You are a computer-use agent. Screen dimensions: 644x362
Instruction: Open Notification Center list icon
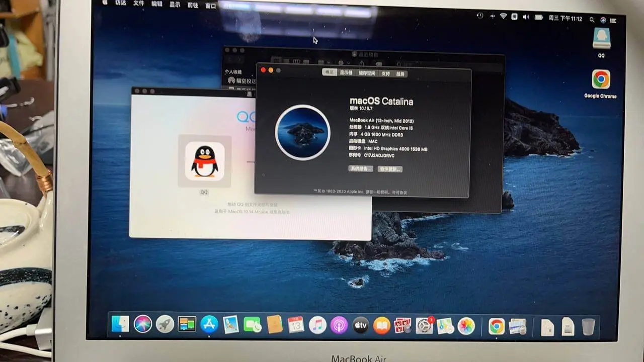(613, 20)
